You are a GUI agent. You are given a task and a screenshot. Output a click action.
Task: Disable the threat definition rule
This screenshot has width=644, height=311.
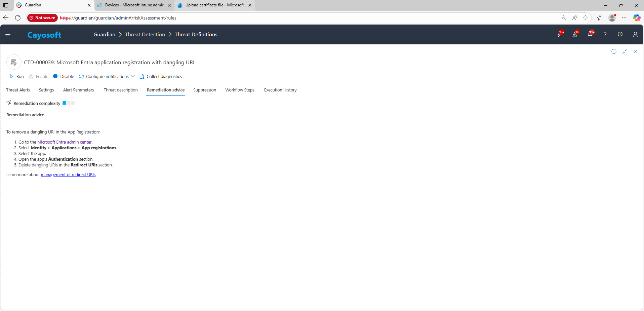pos(64,77)
